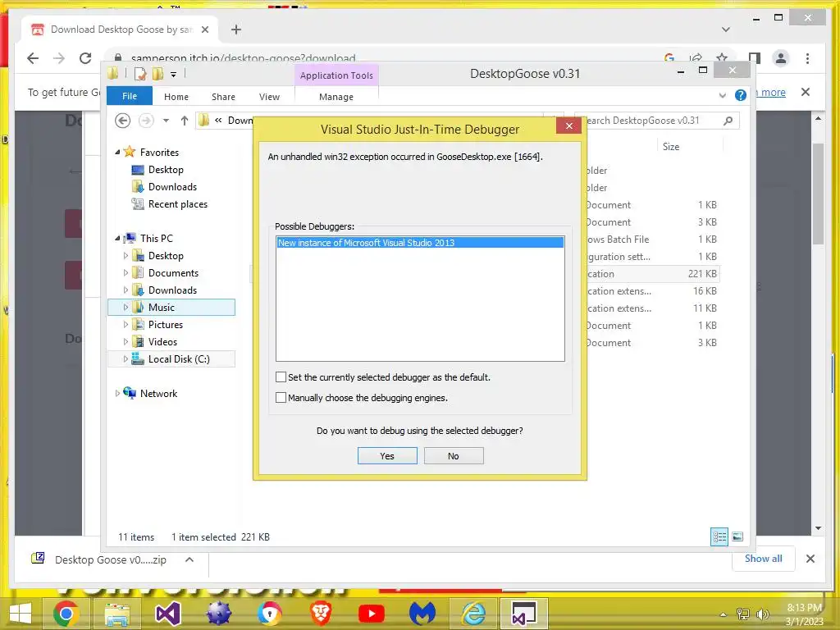840x630 pixels.
Task: Check 'Manually choose the debugging engines'
Action: [x=281, y=398]
